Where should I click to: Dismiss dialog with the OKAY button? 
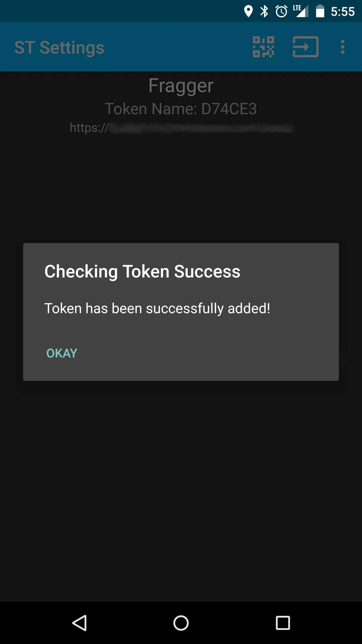[x=62, y=353]
